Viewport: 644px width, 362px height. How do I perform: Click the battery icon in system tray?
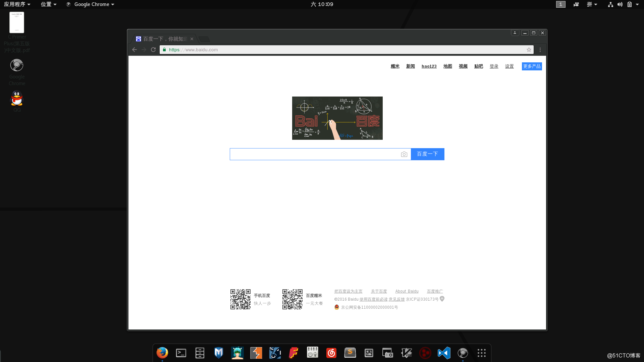pyautogui.click(x=630, y=4)
